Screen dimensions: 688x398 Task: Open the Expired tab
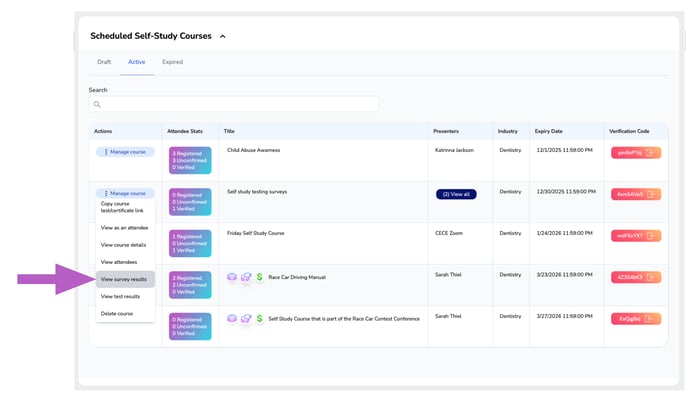click(172, 62)
